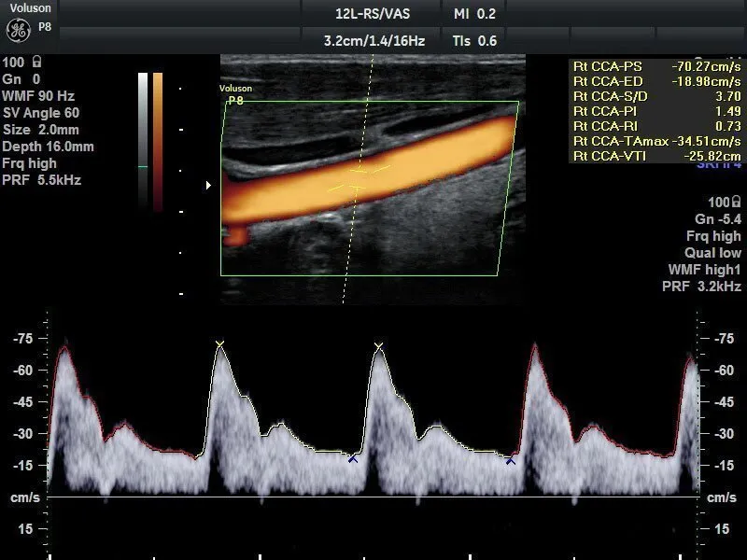Click the second blue end-diastolic marker

(511, 459)
